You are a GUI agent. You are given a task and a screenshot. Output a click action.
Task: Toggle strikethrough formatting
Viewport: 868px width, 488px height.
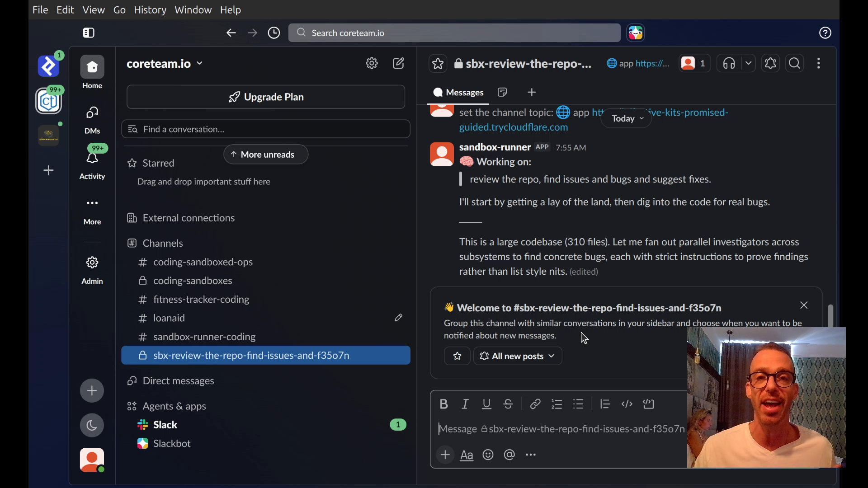tap(509, 404)
